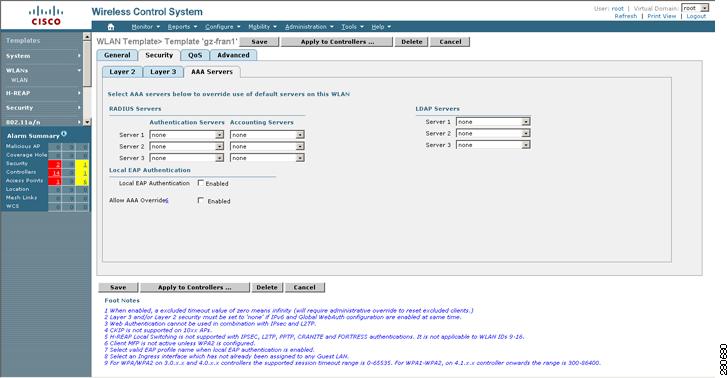
Task: Open LDAP Server 2 dropdown
Action: [x=493, y=133]
